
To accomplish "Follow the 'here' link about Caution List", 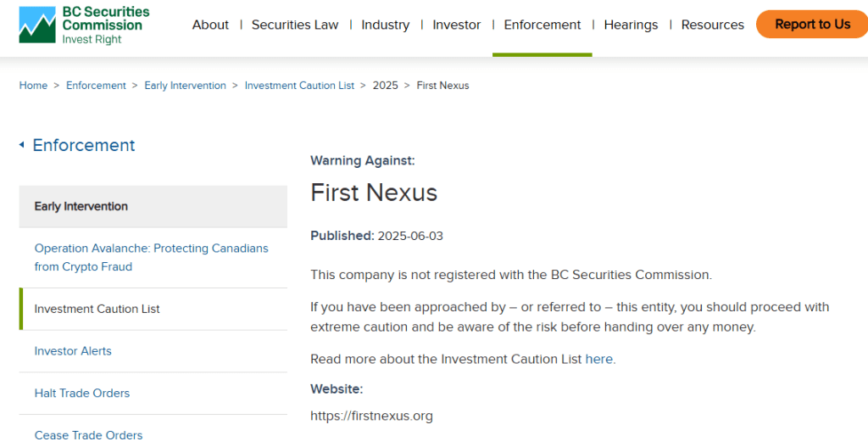I will 599,359.
